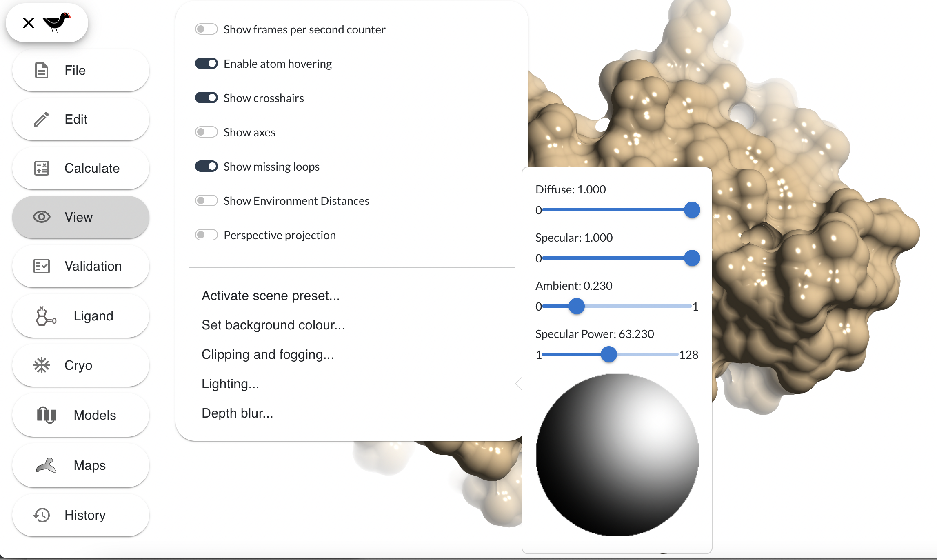This screenshot has height=560, width=937.
Task: Click the Ligand molecule icon
Action: pos(45,316)
